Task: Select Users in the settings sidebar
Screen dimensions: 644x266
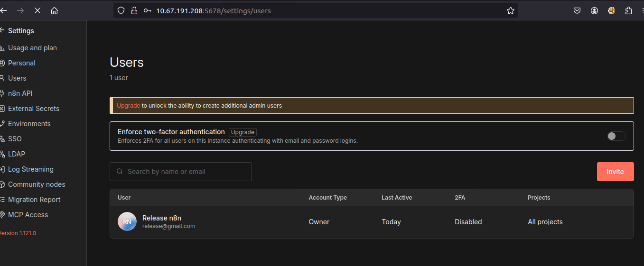Action: 17,78
